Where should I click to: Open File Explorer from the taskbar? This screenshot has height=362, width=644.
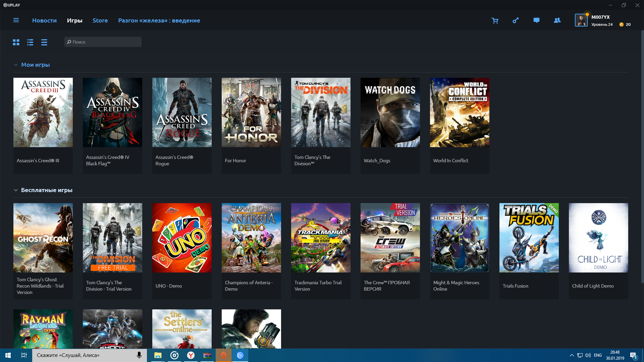click(158, 355)
